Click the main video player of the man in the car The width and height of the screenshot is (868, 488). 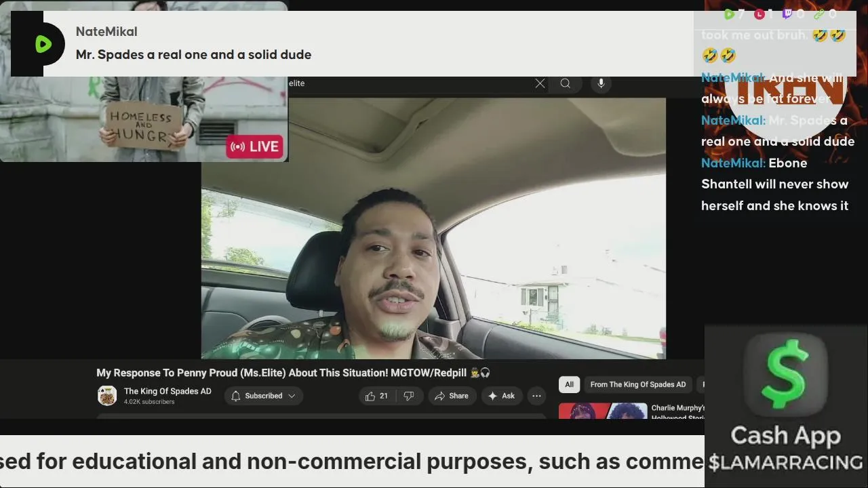point(433,228)
